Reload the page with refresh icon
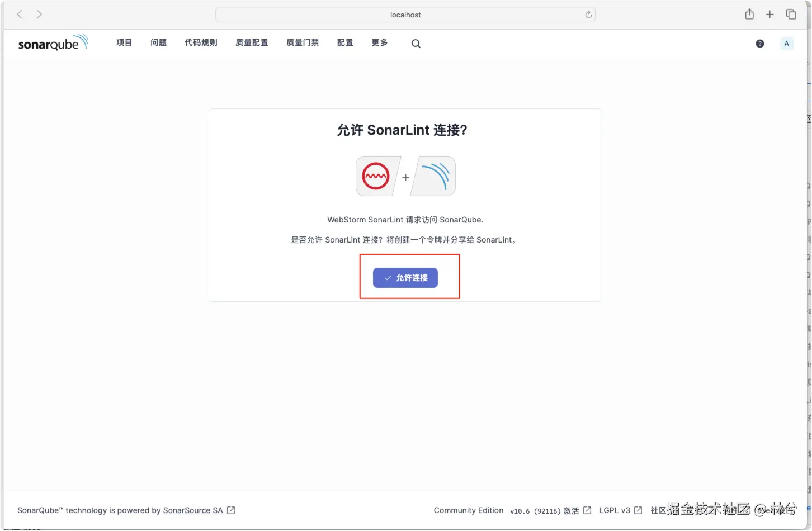812x531 pixels. [x=588, y=15]
